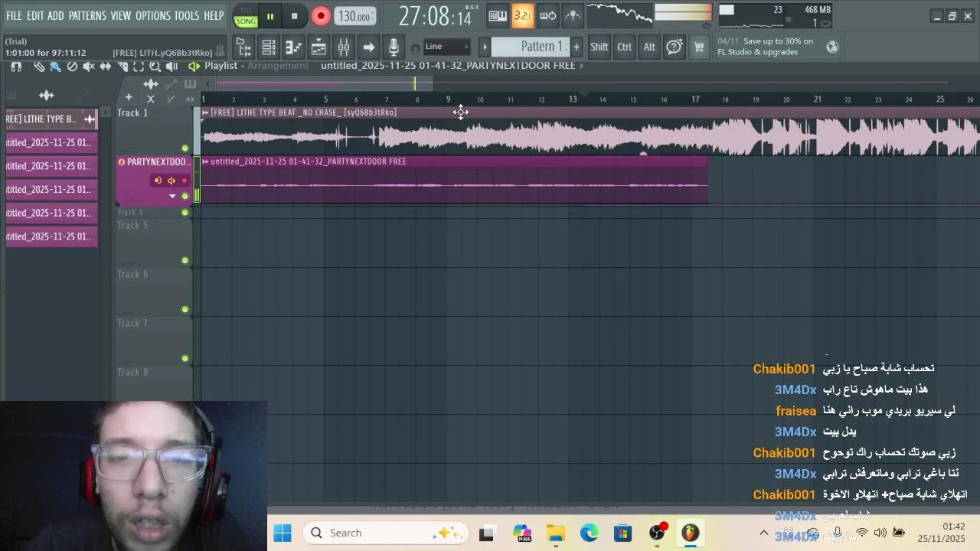This screenshot has width=980, height=551.
Task: Open FL Studio from the Windows taskbar
Action: point(691,533)
